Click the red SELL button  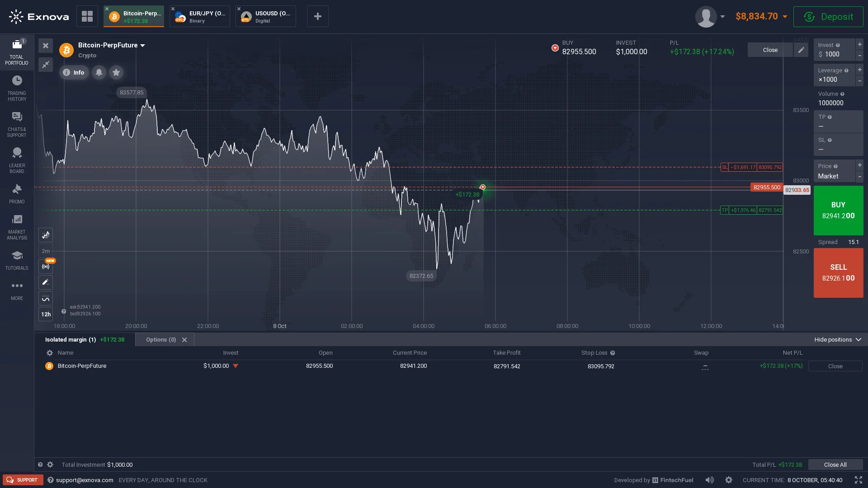838,273
